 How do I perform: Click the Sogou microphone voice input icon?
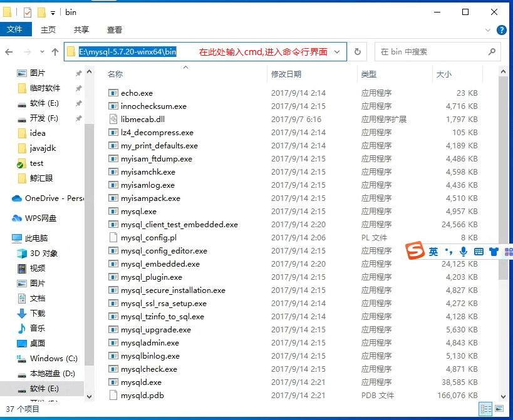point(464,252)
